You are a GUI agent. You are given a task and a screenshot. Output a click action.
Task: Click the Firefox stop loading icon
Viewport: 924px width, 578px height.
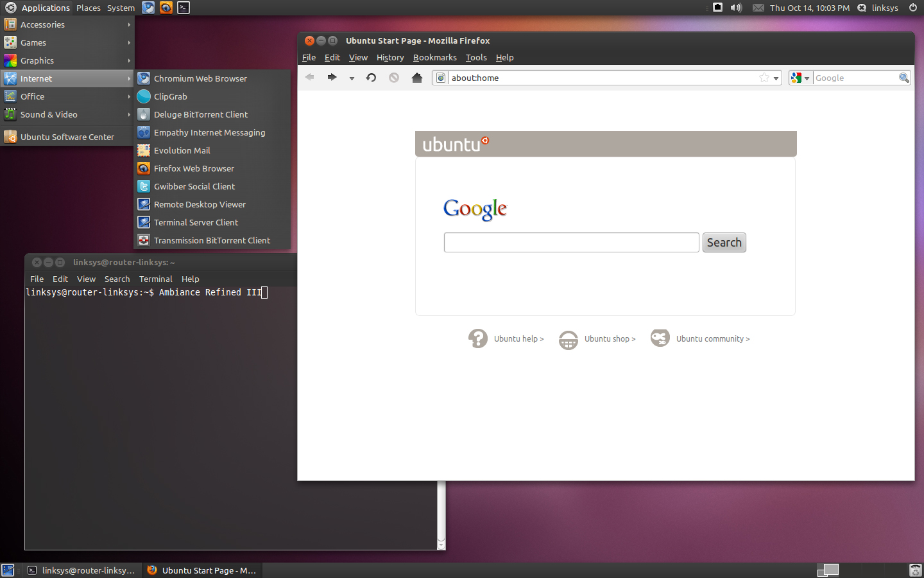(x=394, y=78)
